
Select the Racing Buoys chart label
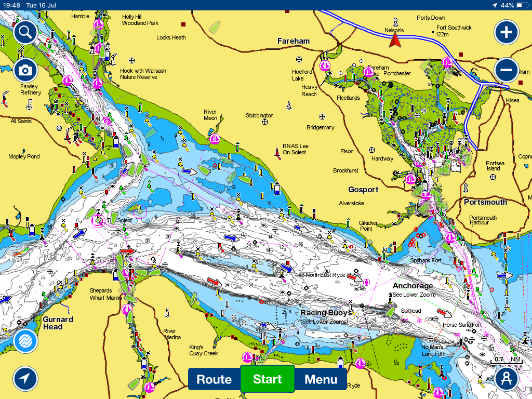pyautogui.click(x=326, y=313)
